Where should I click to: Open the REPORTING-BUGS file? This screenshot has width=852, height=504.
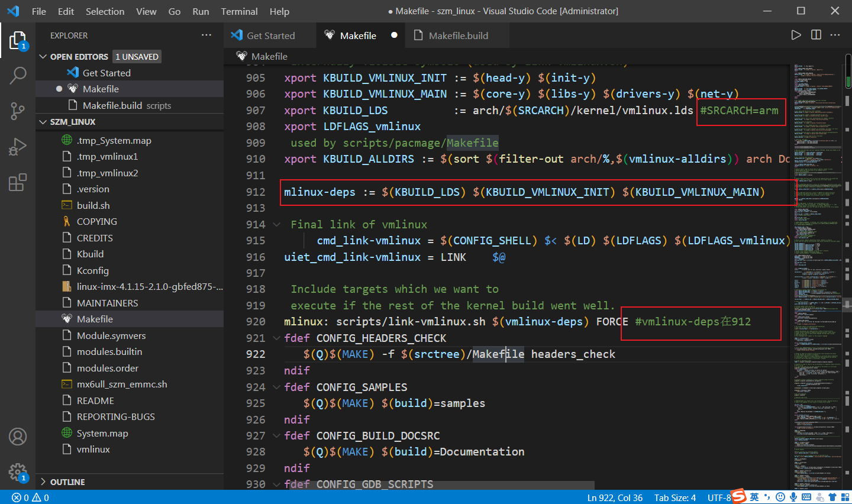click(x=130, y=416)
